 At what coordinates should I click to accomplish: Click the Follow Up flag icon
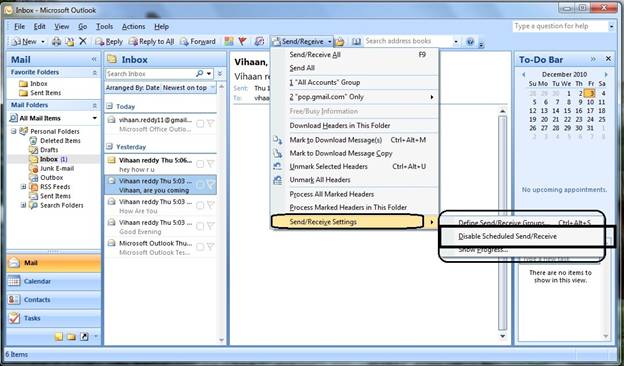point(242,41)
